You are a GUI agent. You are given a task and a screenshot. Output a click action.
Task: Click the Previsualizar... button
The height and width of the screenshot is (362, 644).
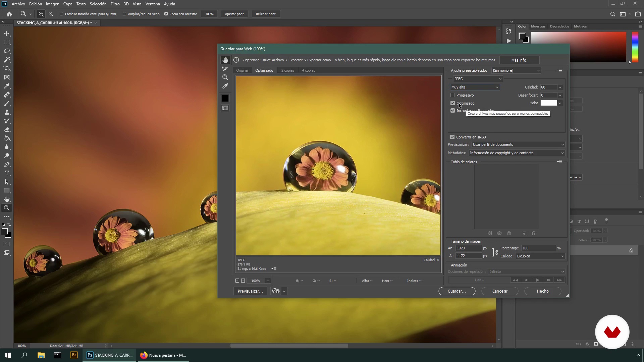(250, 291)
